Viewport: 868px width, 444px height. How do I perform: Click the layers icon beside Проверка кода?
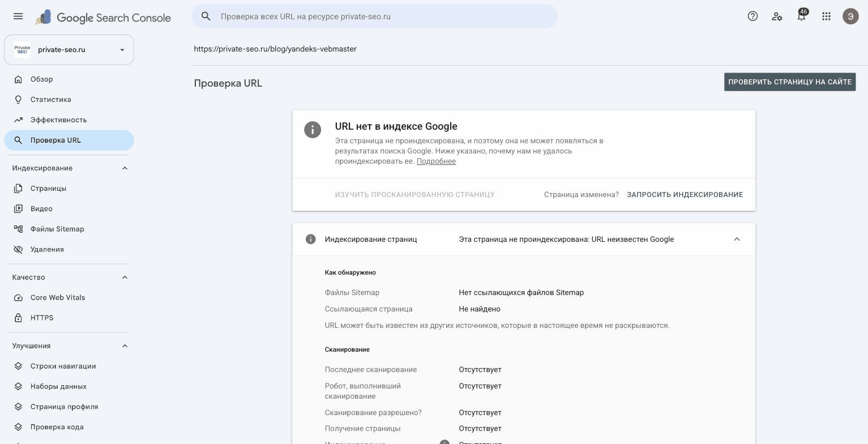19,428
